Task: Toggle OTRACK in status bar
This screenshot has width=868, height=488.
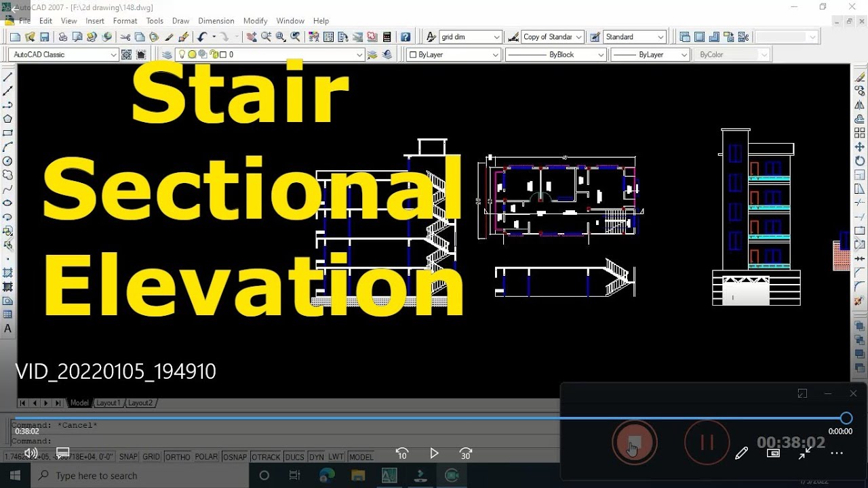Action: (x=266, y=457)
